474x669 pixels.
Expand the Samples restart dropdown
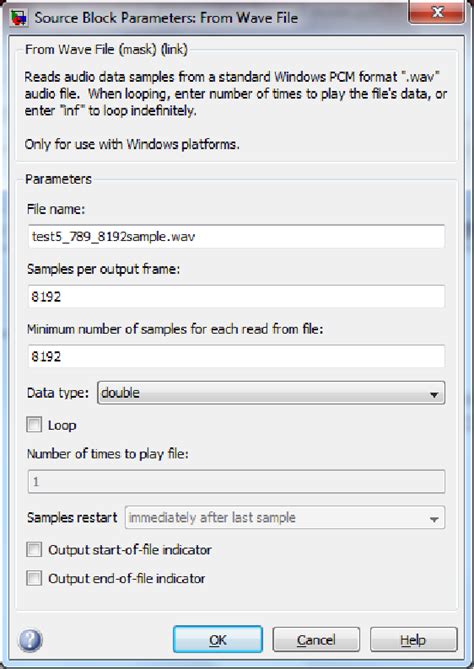pos(285,518)
